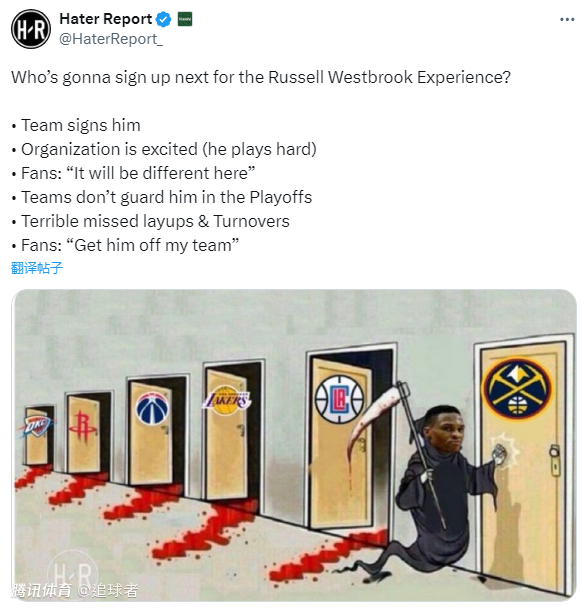This screenshot has width=582, height=608.
Task: Click the translate post link
Action: (x=37, y=268)
